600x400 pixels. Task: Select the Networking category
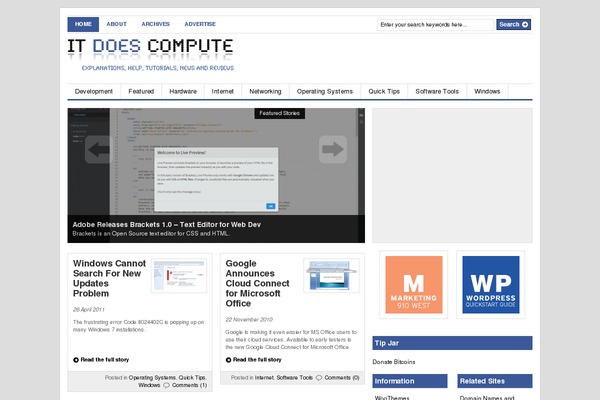coord(265,91)
